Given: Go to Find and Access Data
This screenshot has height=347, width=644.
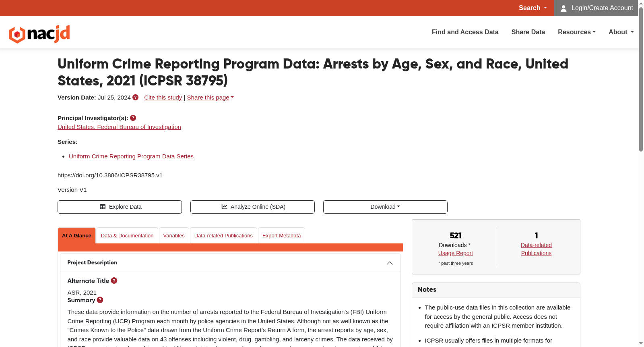Looking at the screenshot, I should [x=465, y=32].
